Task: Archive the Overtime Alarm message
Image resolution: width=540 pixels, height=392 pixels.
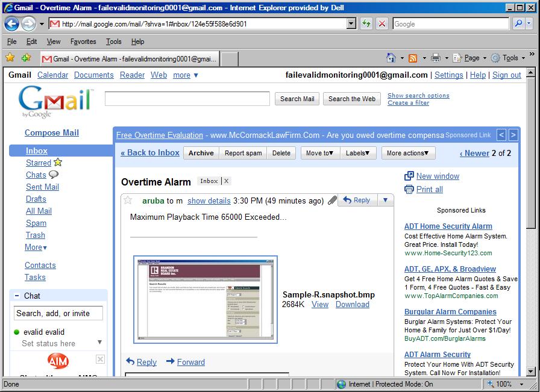Action: pyautogui.click(x=201, y=153)
